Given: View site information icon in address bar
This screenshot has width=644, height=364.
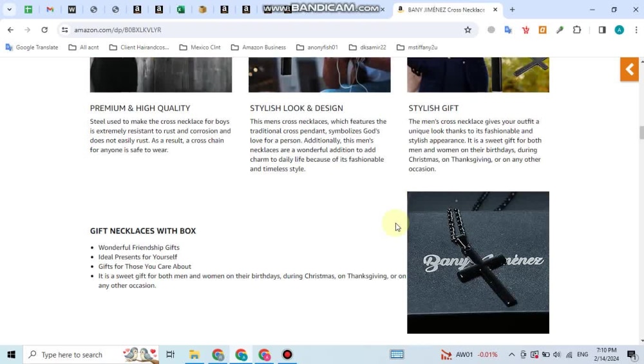Looking at the screenshot, I should 65,30.
